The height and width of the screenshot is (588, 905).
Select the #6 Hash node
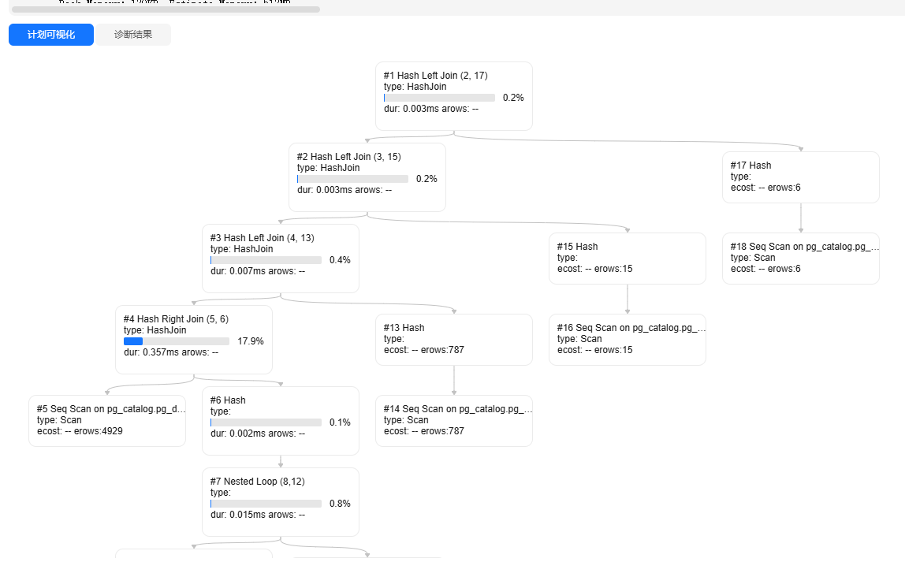280,420
